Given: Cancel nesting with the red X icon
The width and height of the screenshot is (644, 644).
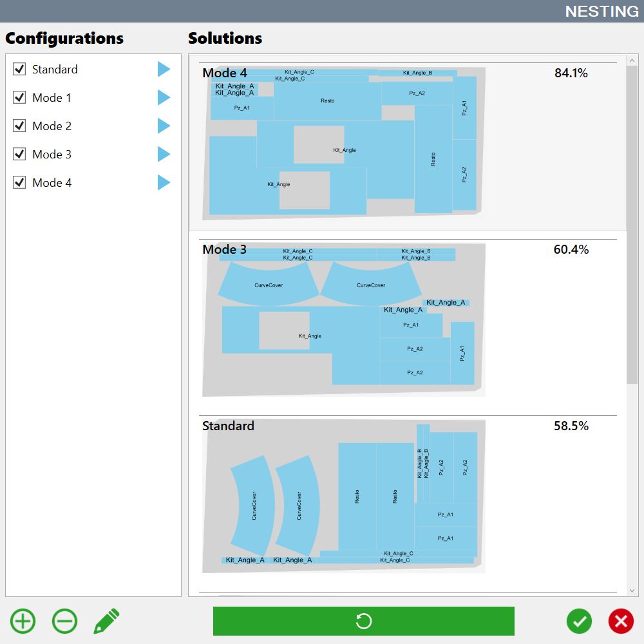Looking at the screenshot, I should click(x=621, y=621).
